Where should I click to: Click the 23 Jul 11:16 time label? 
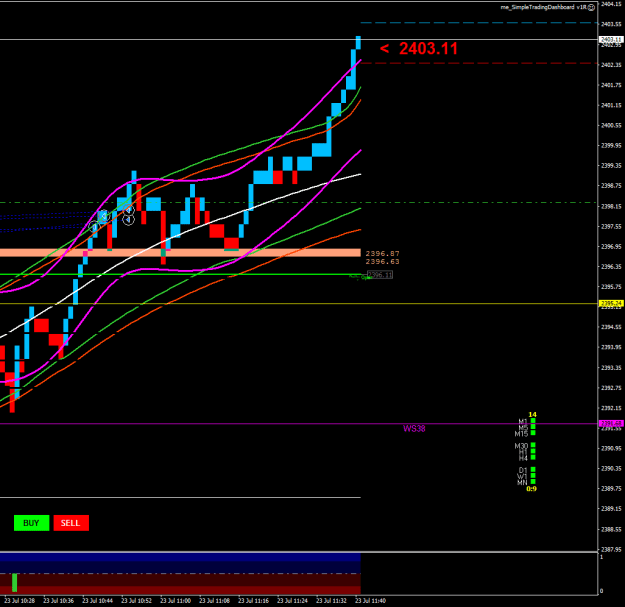click(254, 601)
